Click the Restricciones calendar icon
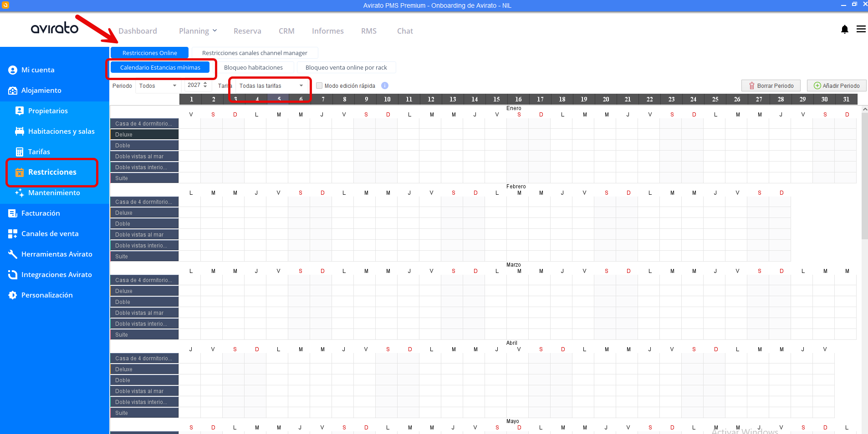Screen dimensions: 868x434 tap(20, 172)
